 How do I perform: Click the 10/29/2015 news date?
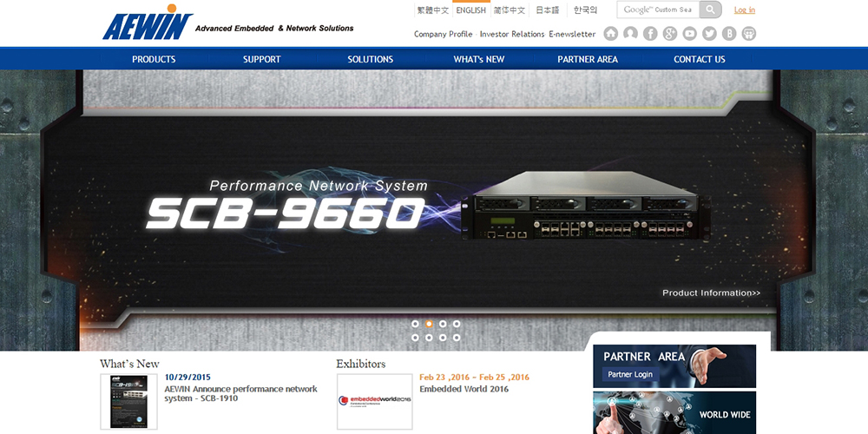pos(187,378)
